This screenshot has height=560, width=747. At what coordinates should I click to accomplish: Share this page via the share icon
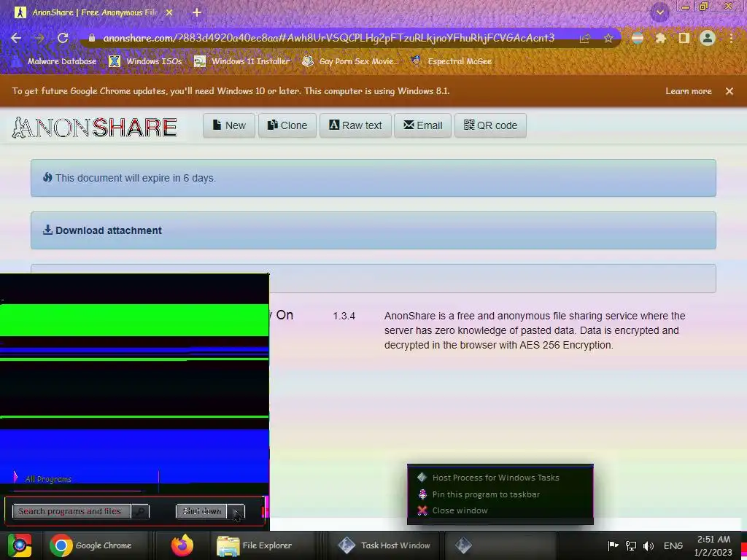(584, 39)
